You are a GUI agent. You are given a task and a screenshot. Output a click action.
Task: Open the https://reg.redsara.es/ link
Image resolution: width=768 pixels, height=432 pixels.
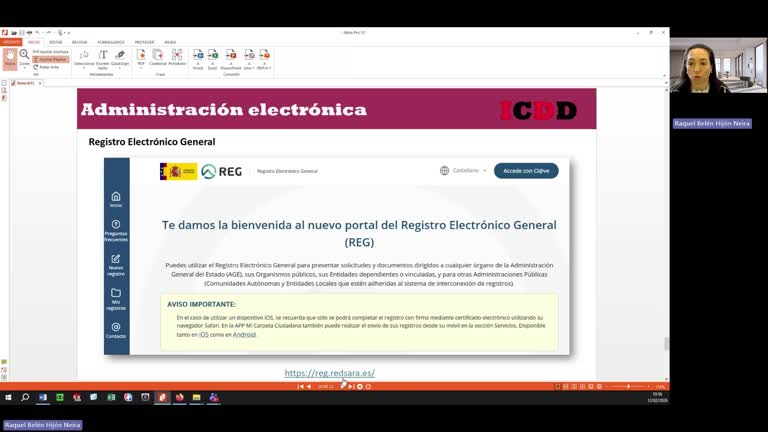[330, 373]
